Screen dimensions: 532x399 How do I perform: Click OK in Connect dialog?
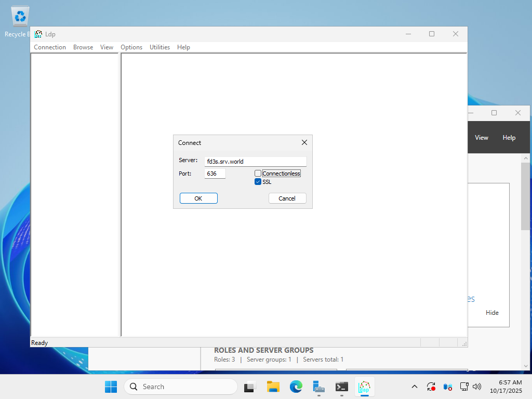point(198,198)
